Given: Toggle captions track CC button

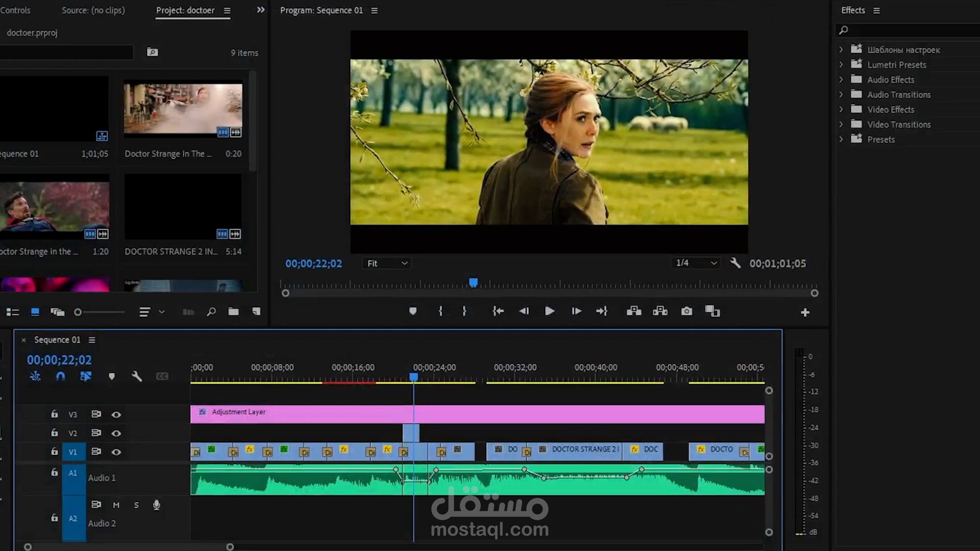Looking at the screenshot, I should tap(162, 377).
